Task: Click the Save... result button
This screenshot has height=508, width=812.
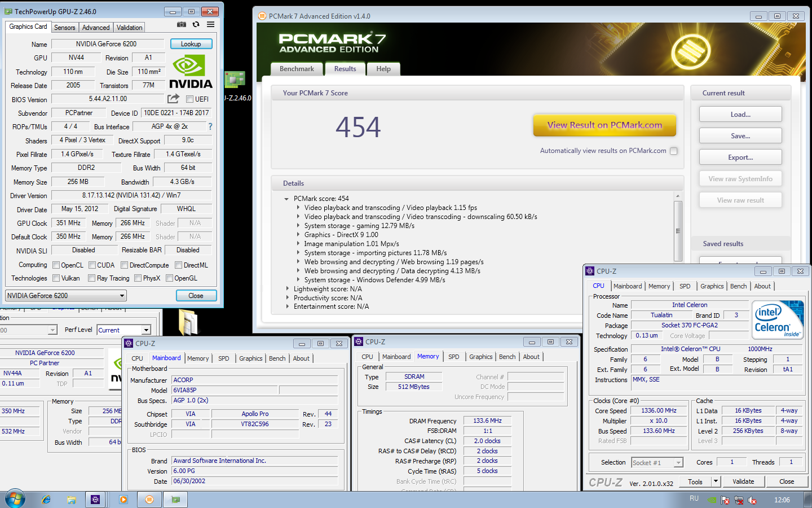Action: (x=740, y=136)
